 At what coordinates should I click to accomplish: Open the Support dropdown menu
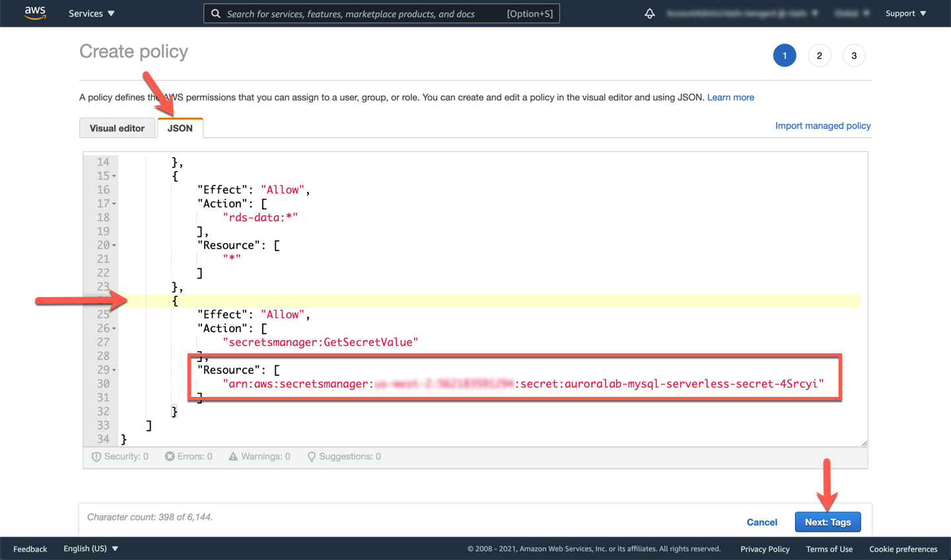tap(905, 13)
